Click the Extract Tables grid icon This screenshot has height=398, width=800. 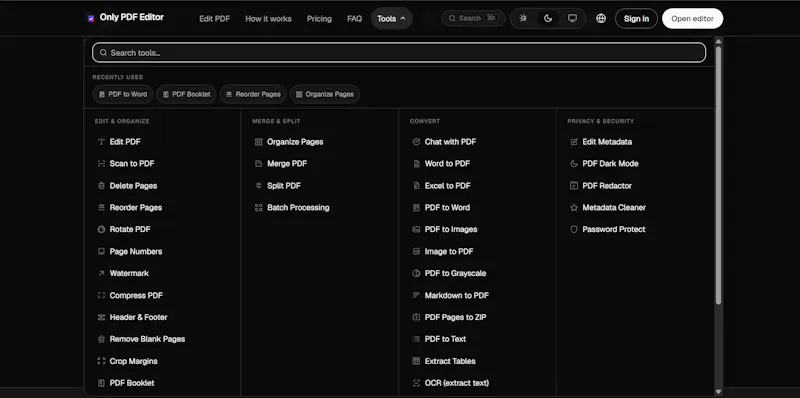point(416,361)
